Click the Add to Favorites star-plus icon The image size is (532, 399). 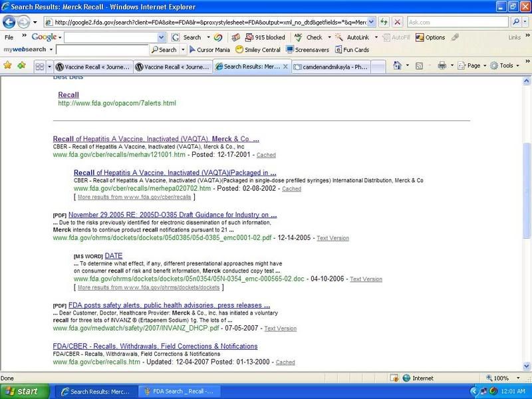(x=21, y=65)
